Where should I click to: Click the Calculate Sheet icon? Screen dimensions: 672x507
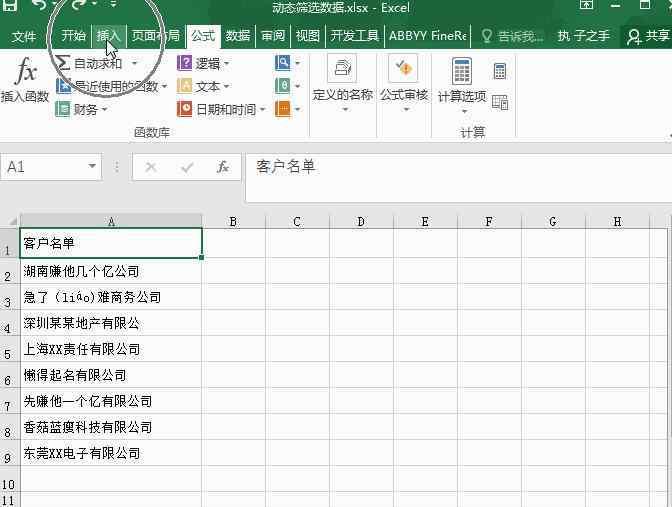[x=500, y=102]
